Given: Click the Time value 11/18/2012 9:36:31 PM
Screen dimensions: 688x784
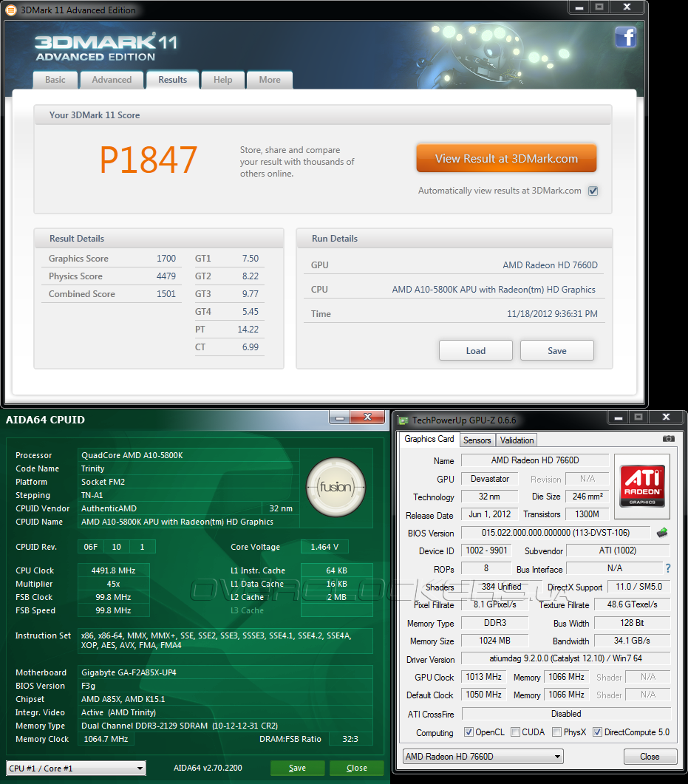Looking at the screenshot, I should tap(552, 314).
